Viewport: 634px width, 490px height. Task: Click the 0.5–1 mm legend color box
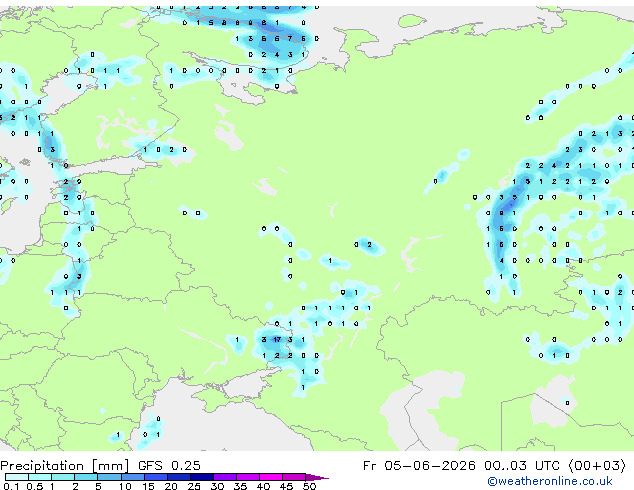(x=40, y=477)
